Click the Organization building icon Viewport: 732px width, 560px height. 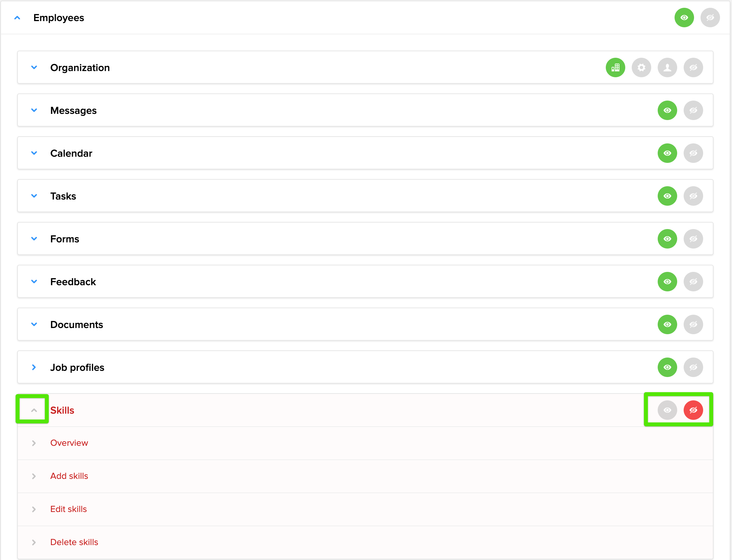click(x=615, y=68)
